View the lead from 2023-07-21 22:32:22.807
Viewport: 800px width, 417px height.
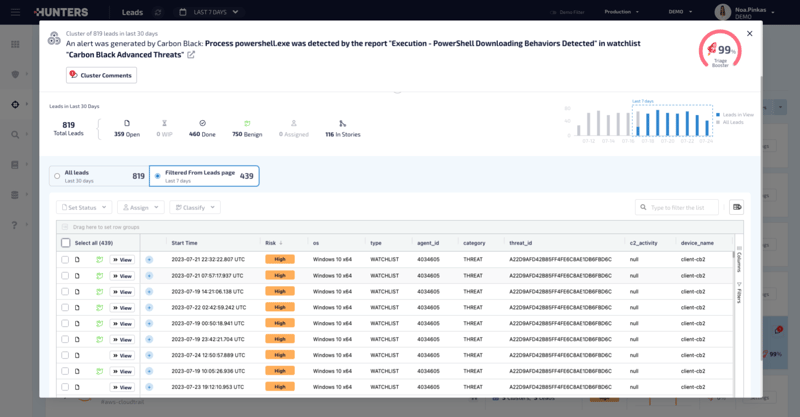click(122, 260)
